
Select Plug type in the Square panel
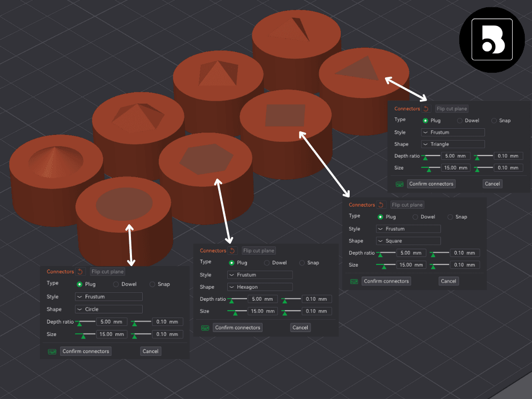tap(380, 217)
